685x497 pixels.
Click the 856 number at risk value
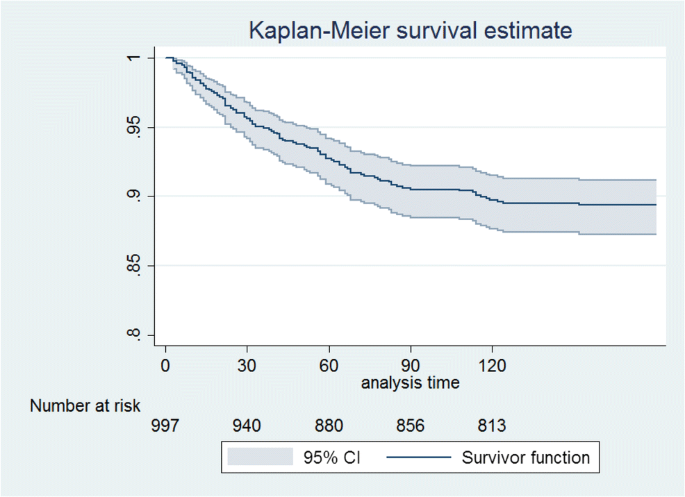410,426
